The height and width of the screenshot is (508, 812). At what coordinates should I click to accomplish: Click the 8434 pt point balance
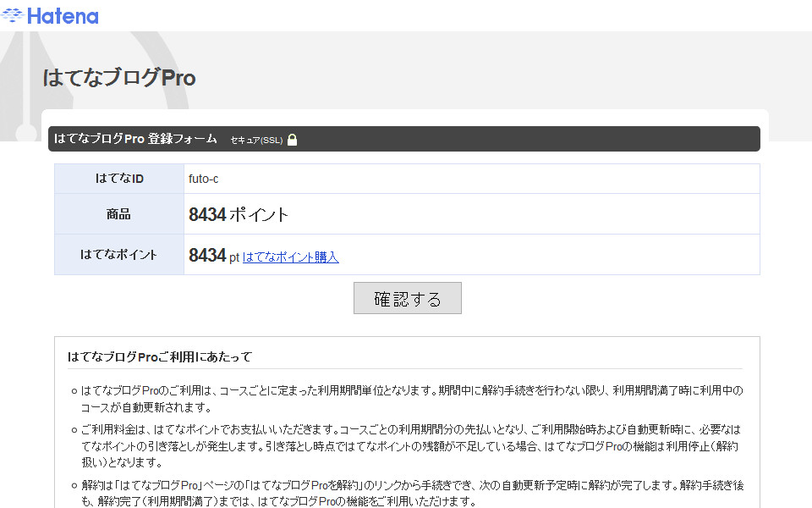[x=214, y=256]
